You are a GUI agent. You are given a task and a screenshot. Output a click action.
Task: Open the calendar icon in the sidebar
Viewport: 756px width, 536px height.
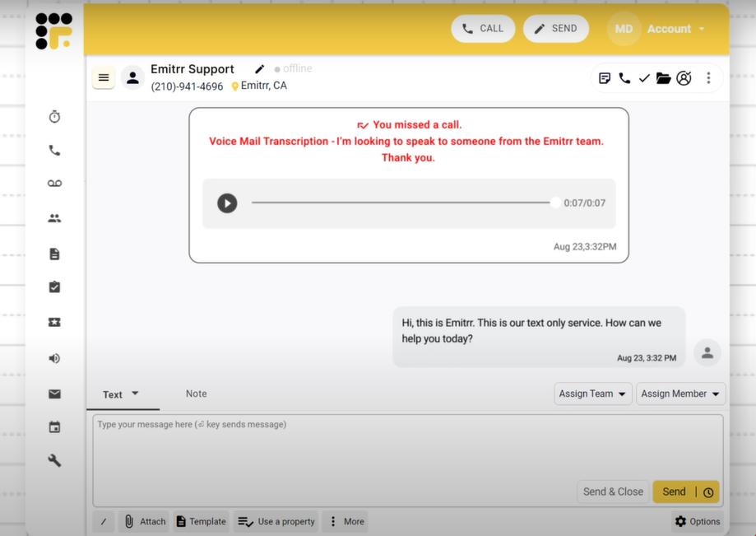(53, 426)
